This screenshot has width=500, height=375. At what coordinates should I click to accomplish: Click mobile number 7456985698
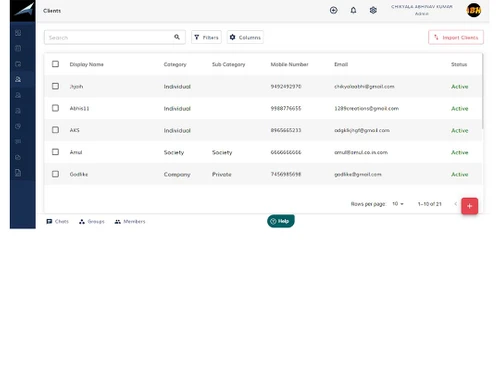286,174
